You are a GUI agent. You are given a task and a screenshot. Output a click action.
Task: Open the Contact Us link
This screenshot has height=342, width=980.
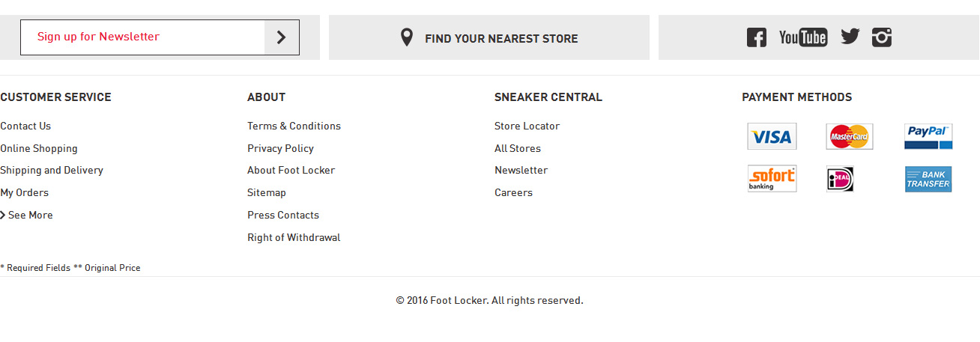click(25, 126)
